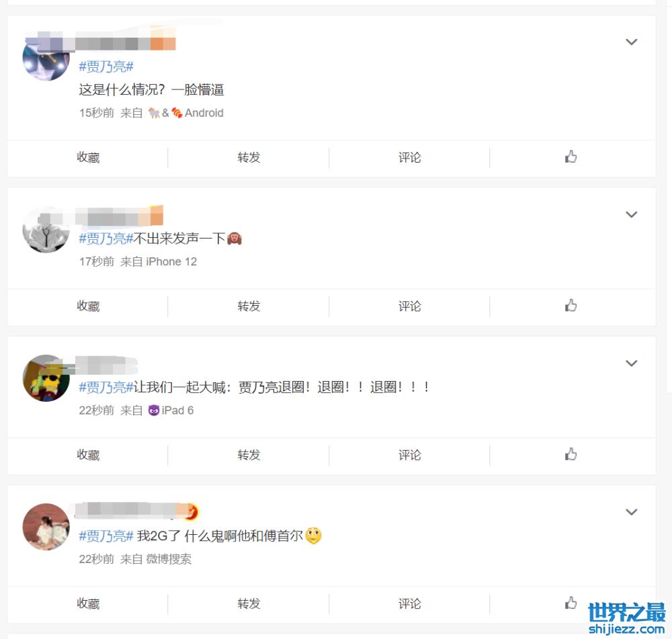Click 转发 on the 退圈 post
The image size is (672, 639).
tap(249, 455)
